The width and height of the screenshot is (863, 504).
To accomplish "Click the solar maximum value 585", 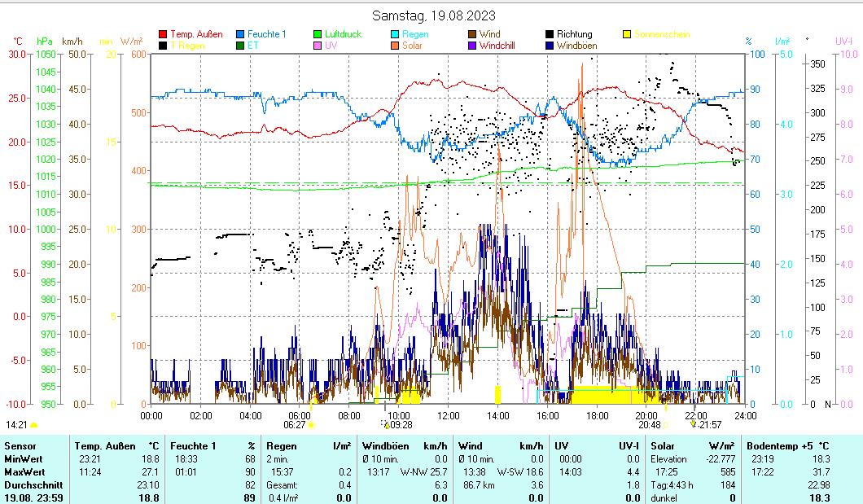I will click(728, 472).
